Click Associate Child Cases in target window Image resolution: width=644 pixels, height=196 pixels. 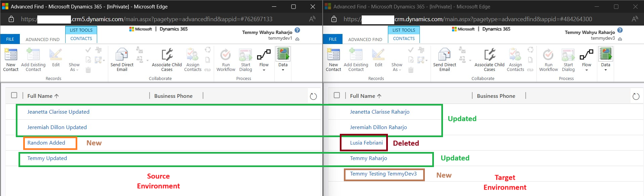(x=489, y=60)
